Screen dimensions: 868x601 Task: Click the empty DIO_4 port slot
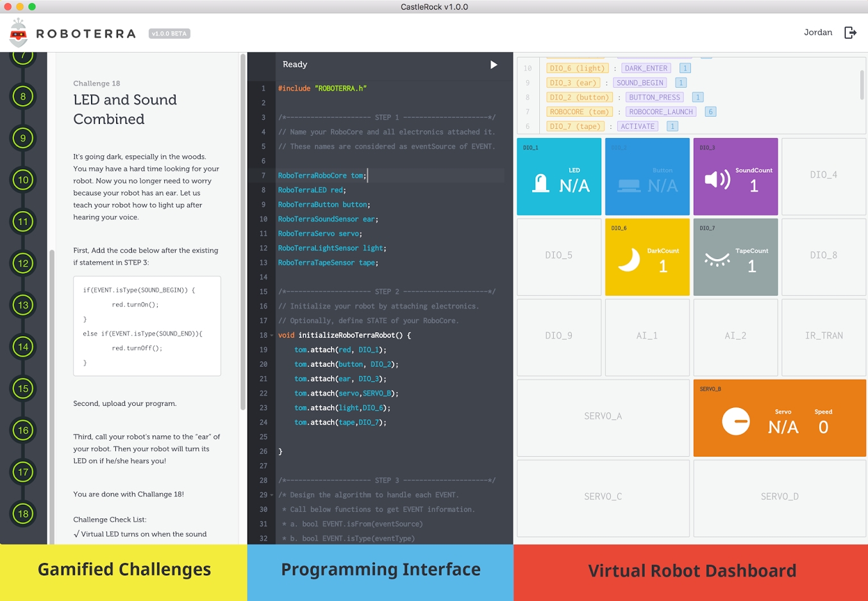coord(824,176)
